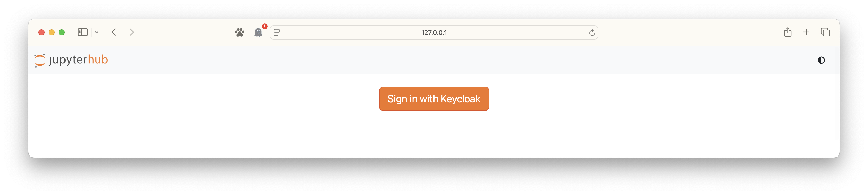This screenshot has width=868, height=195.
Task: Show the Safari sidebar
Action: [82, 32]
